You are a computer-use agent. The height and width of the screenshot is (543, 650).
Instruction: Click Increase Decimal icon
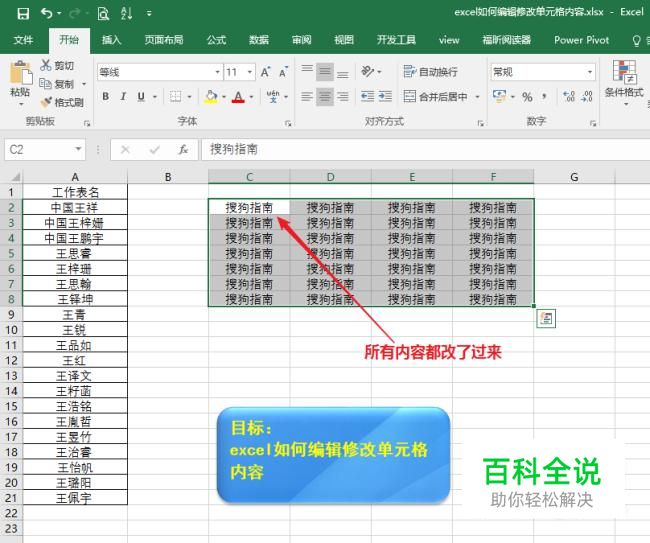(569, 97)
